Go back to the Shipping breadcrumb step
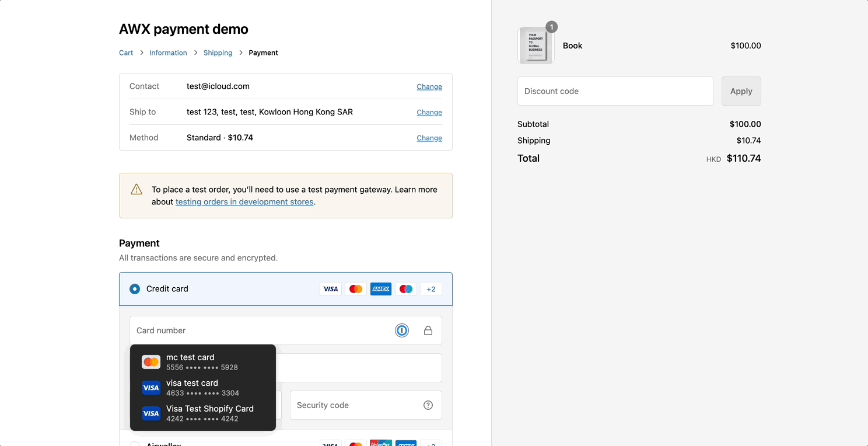Image resolution: width=868 pixels, height=446 pixels. 218,52
